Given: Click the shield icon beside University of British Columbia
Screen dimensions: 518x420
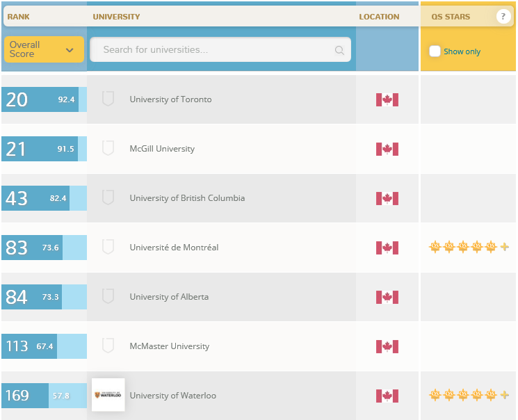Looking at the screenshot, I should tap(108, 197).
